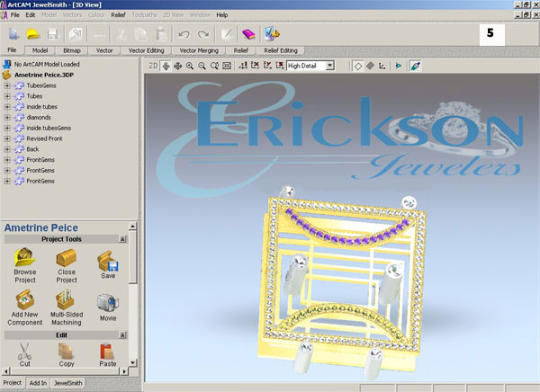Open the File menu

pos(14,15)
